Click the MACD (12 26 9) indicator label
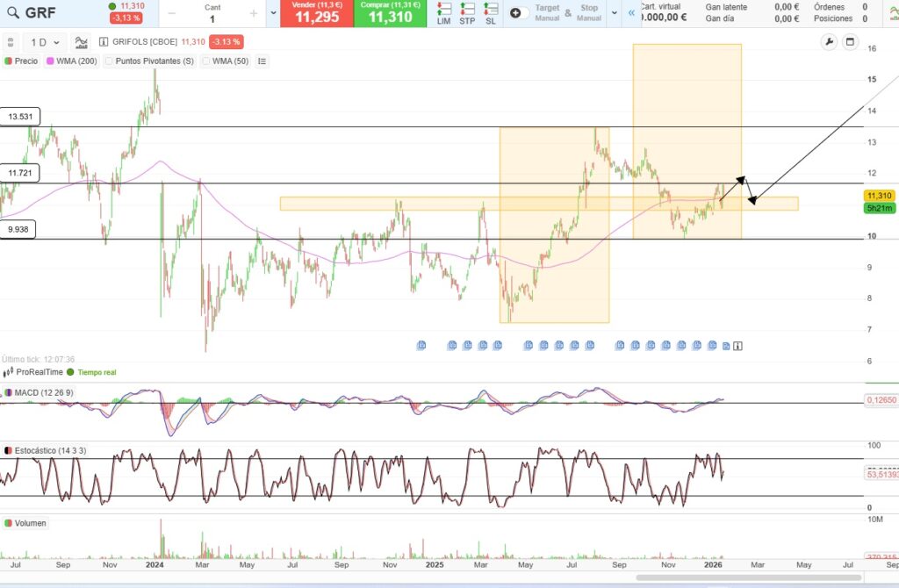The image size is (899, 588). click(x=43, y=392)
